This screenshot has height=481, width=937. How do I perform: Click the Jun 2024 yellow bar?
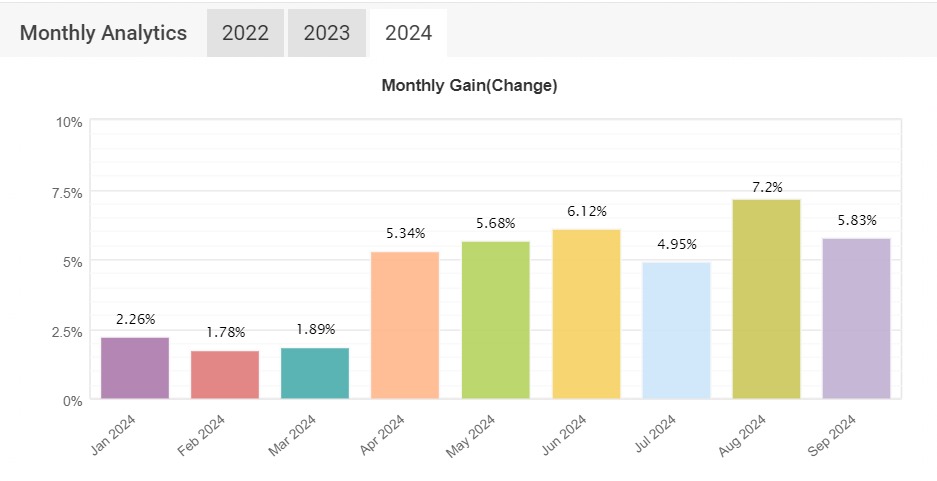click(x=585, y=314)
